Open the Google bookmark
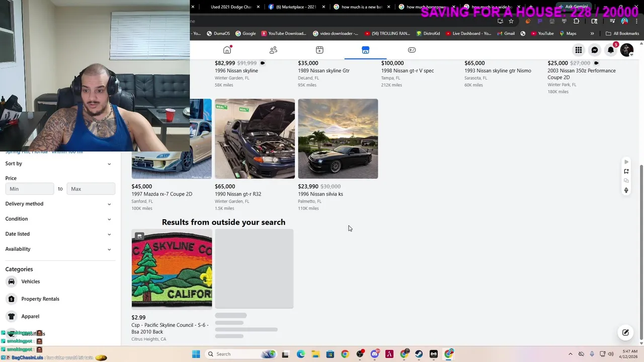 click(246, 34)
